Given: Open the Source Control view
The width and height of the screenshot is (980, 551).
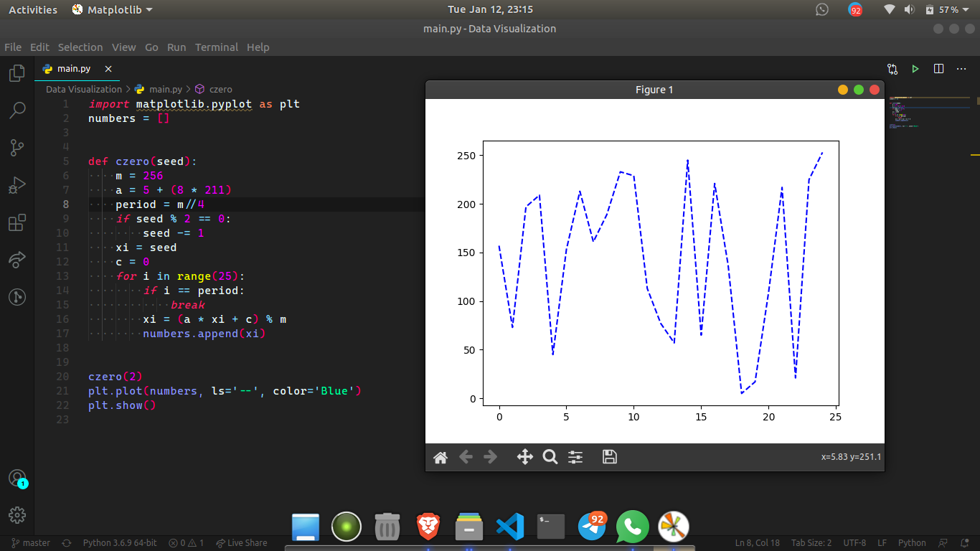Looking at the screenshot, I should 17,148.
